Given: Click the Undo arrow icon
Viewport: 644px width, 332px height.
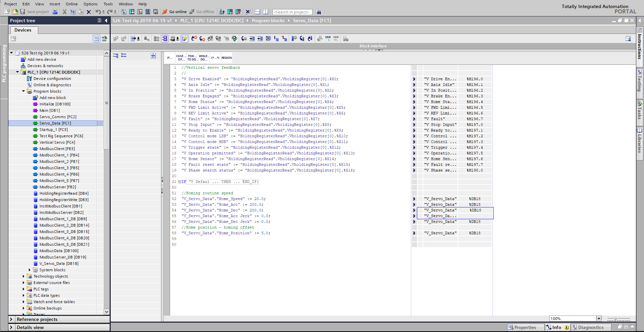Looking at the screenshot, I should pyautogui.click(x=98, y=12).
